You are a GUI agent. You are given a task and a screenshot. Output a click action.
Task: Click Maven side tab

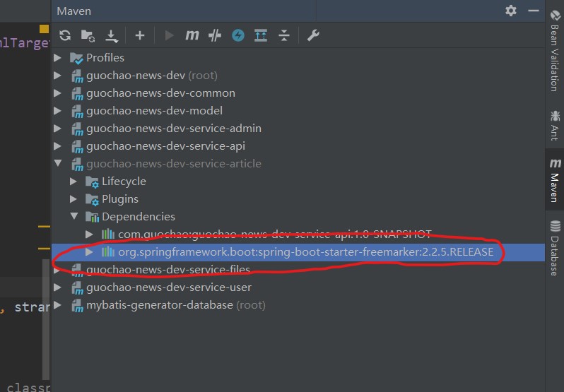(x=555, y=180)
